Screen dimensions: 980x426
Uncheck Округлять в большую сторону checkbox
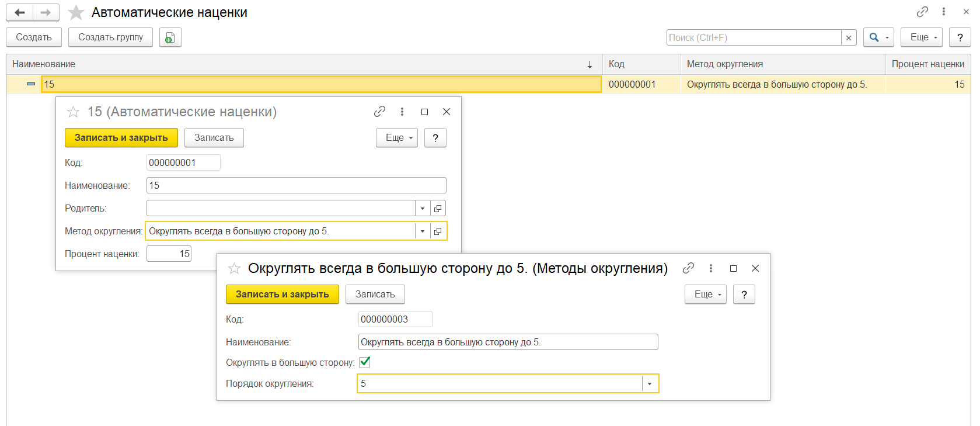365,362
